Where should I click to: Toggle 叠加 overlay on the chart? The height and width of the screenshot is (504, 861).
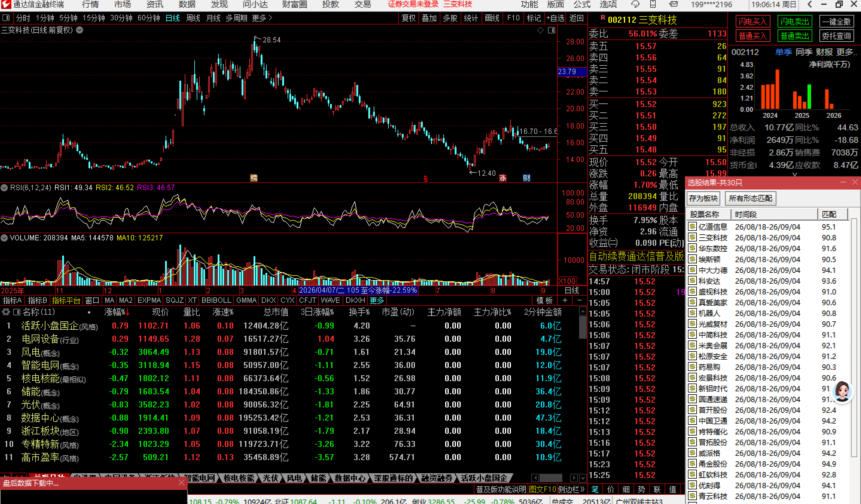tap(429, 18)
